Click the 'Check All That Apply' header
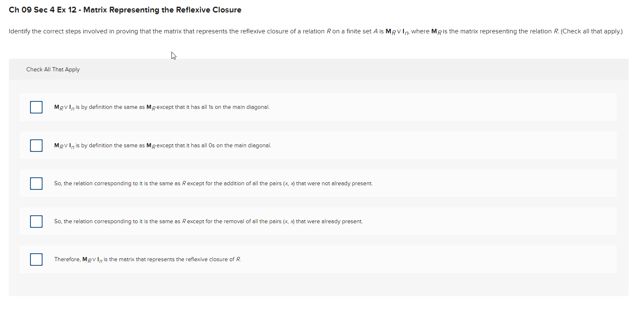Image resolution: width=644 pixels, height=310 pixels. (x=53, y=69)
